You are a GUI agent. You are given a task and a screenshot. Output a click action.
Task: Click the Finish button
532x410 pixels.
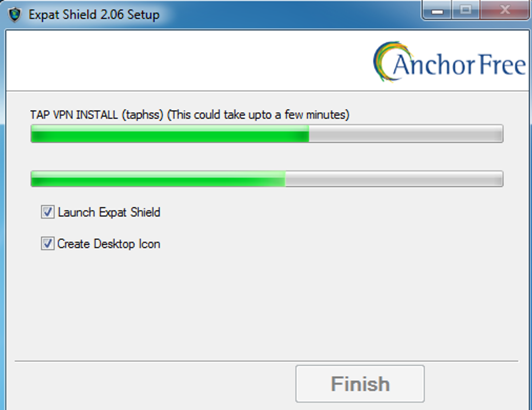tap(360, 383)
